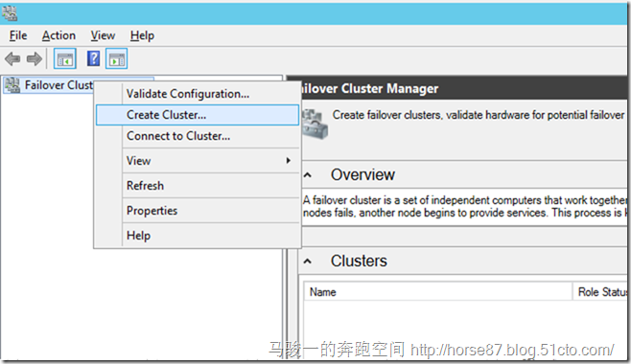Sort by the Role Status column header
Screen dimensions: 631x364
click(601, 292)
